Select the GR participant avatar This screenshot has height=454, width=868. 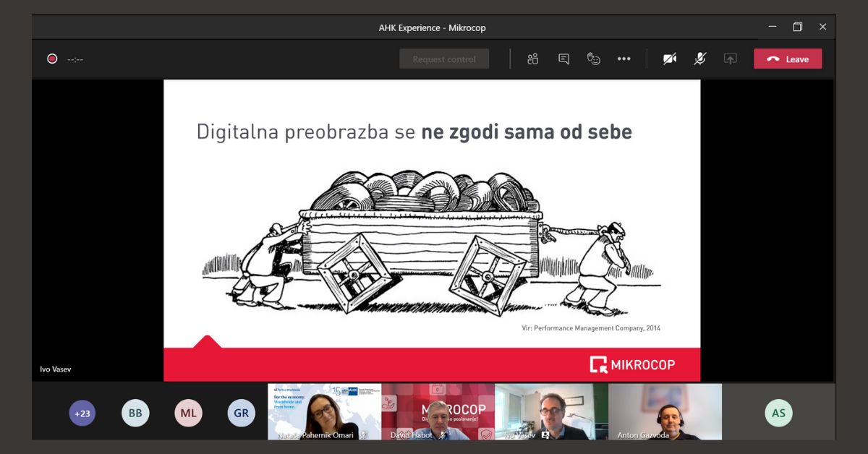point(242,414)
